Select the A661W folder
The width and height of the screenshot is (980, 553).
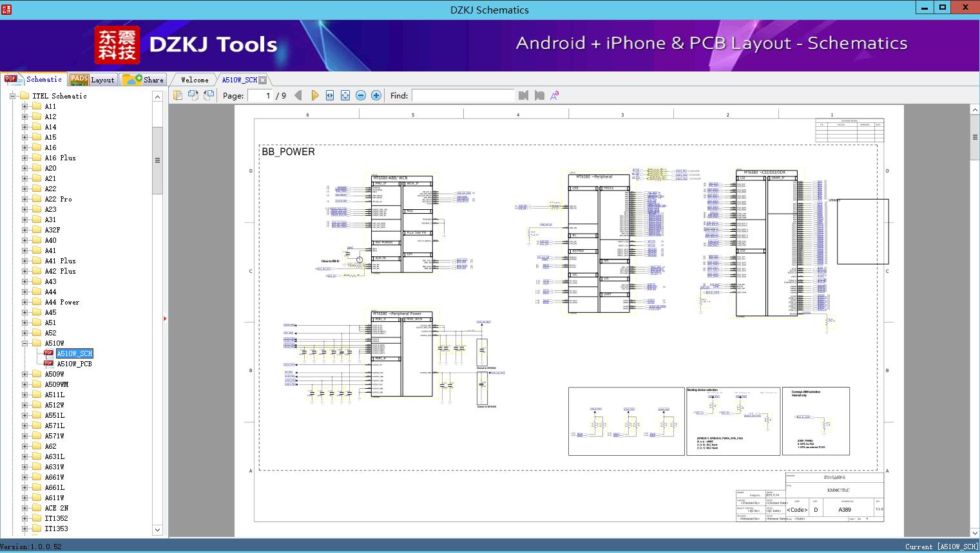coord(54,477)
